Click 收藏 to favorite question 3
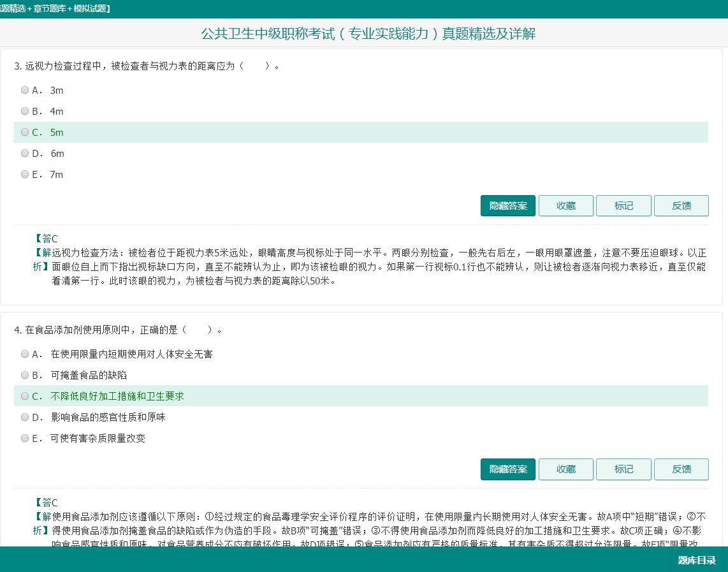 [x=566, y=206]
